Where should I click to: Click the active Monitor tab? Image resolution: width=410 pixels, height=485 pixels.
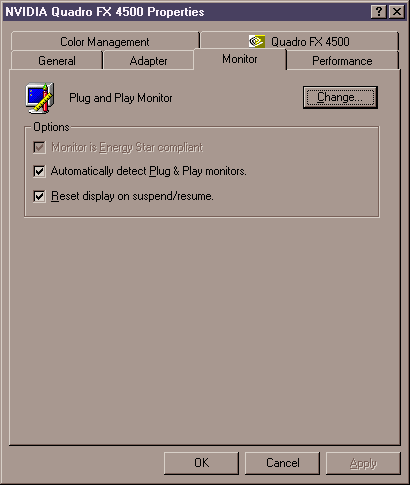pyautogui.click(x=240, y=59)
